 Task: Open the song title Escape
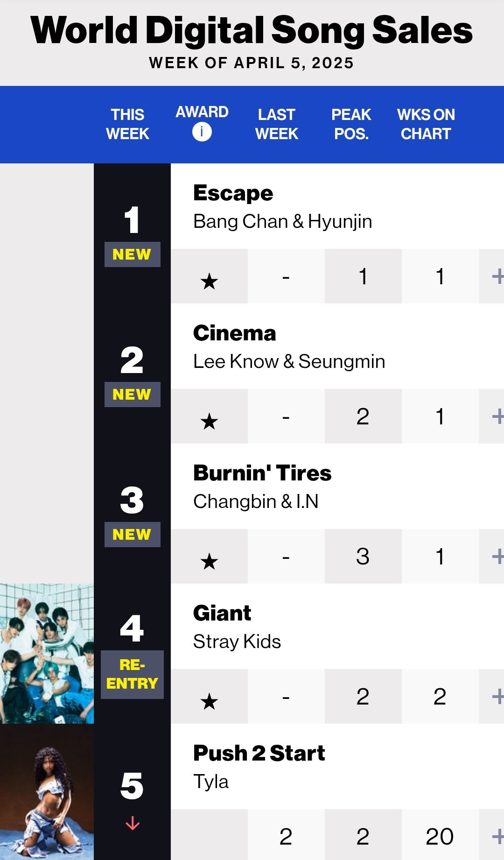(233, 193)
